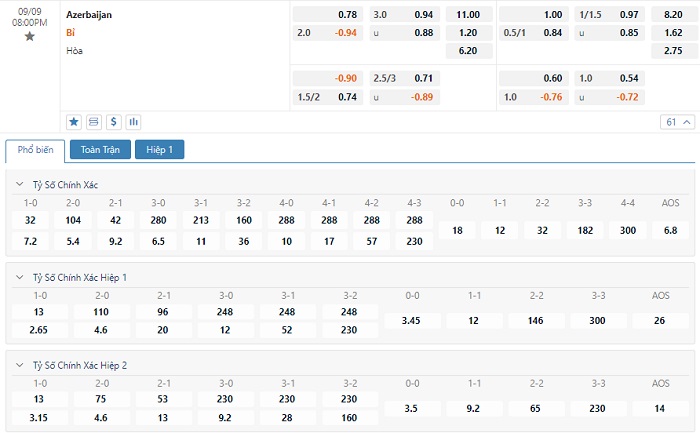Image resolution: width=700 pixels, height=433 pixels.
Task: Open the score card icon next to star
Action: click(94, 122)
